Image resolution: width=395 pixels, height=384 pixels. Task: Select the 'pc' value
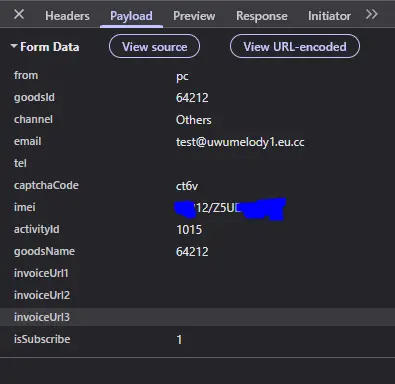pos(182,77)
